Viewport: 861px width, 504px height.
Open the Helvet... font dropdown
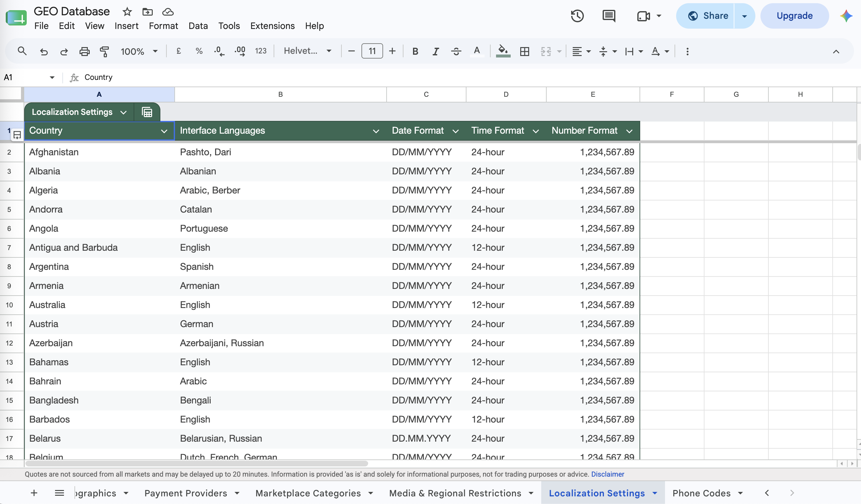pyautogui.click(x=307, y=51)
